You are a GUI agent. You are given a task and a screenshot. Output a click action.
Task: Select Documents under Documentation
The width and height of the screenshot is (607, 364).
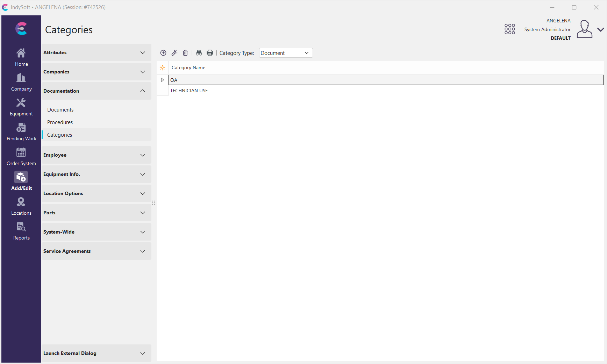point(60,110)
